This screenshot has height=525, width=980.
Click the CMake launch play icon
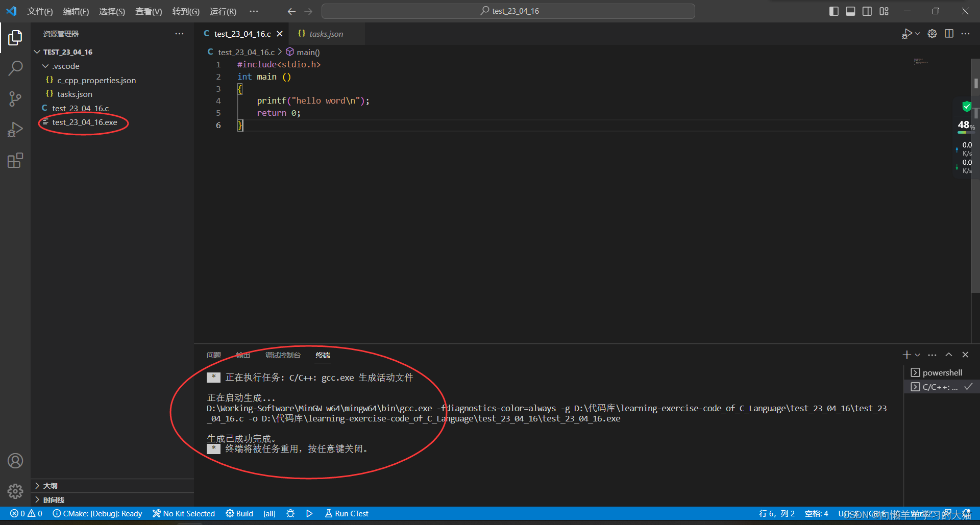pyautogui.click(x=309, y=513)
